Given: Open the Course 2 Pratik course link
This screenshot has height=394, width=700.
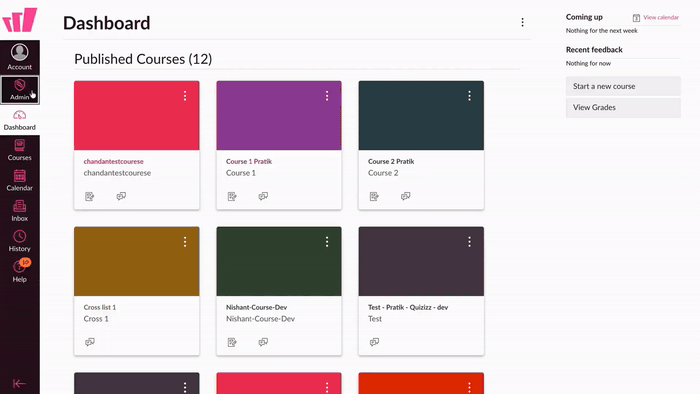Looking at the screenshot, I should click(x=391, y=162).
